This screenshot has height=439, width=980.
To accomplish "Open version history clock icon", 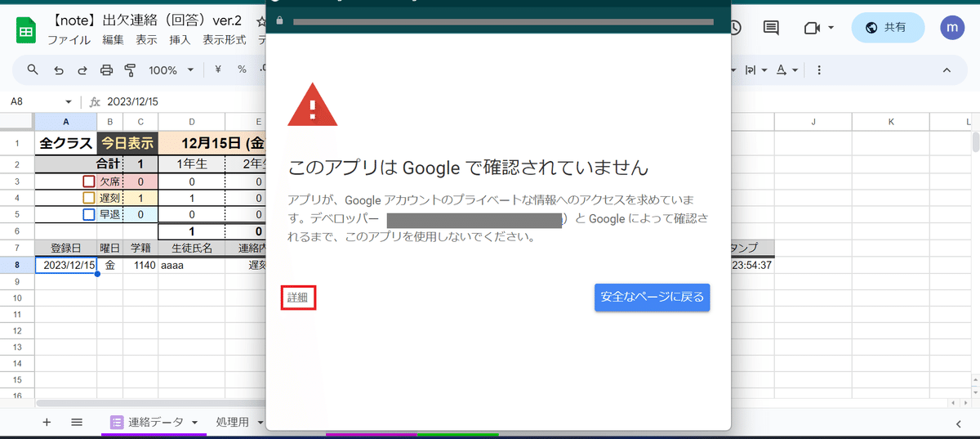I will 734,28.
